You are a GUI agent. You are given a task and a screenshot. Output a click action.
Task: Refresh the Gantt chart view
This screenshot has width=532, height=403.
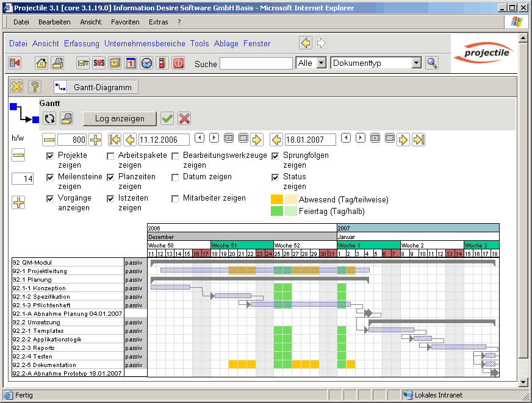pos(49,118)
